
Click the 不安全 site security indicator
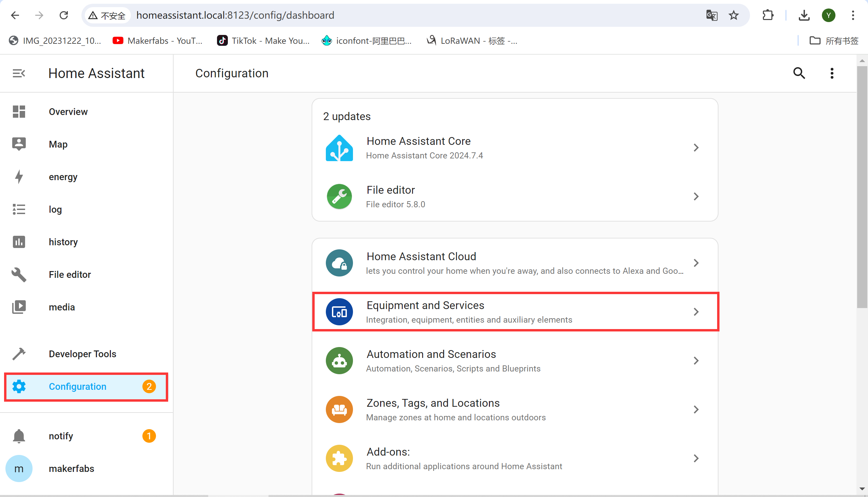pyautogui.click(x=107, y=15)
